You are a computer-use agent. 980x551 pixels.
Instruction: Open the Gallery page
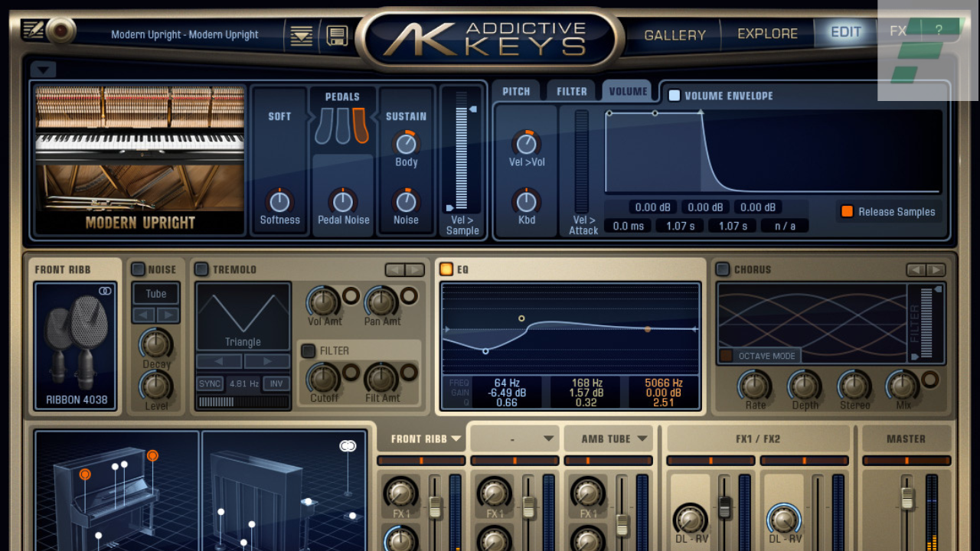675,34
